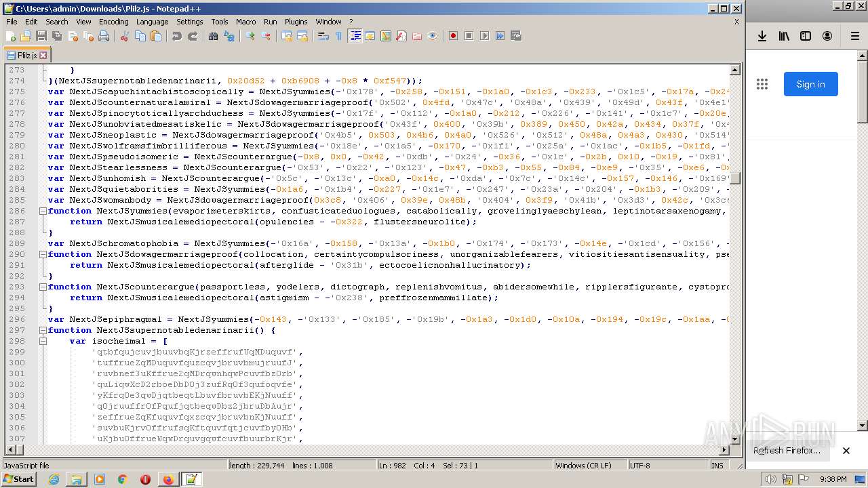Open the Function List toolbar icon
This screenshot has height=488, width=868.
point(401,36)
